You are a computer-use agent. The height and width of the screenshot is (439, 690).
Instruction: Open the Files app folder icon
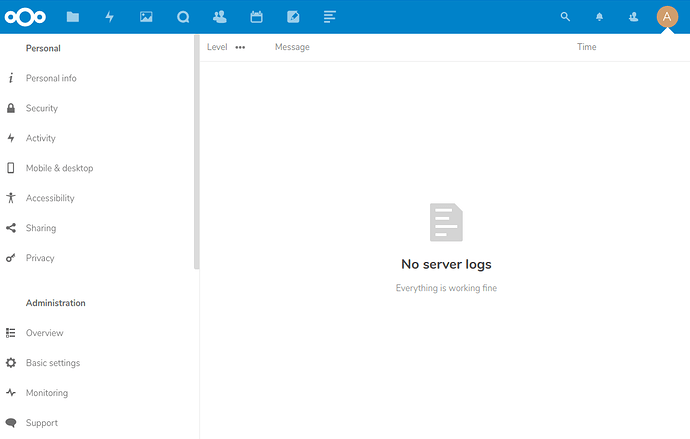tap(73, 17)
